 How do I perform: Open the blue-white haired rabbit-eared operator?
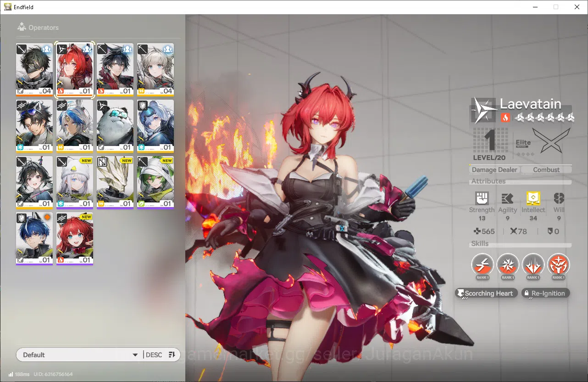click(x=75, y=126)
